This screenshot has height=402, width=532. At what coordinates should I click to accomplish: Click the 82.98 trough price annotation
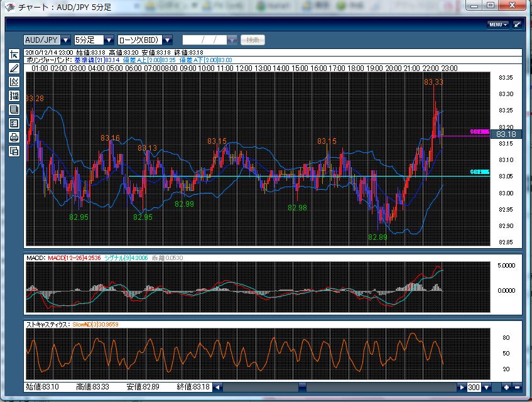tap(297, 208)
